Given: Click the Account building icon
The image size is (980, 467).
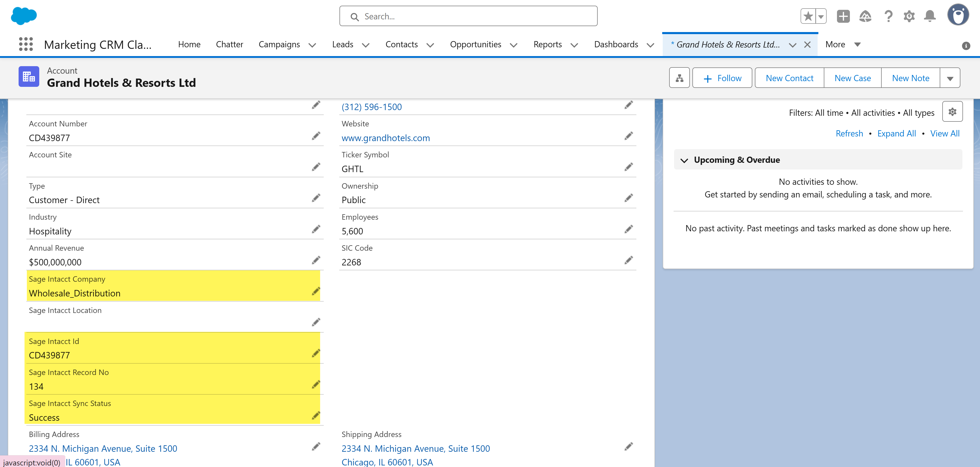Looking at the screenshot, I should click(29, 76).
